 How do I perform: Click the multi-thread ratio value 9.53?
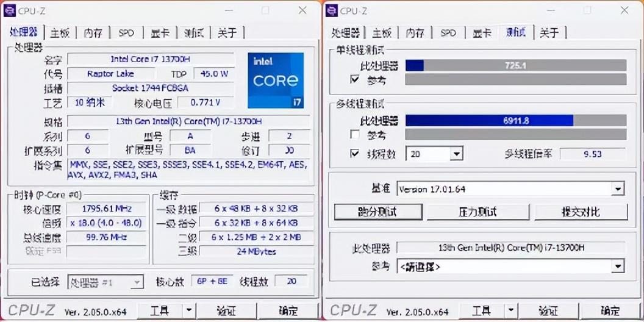[x=593, y=154]
